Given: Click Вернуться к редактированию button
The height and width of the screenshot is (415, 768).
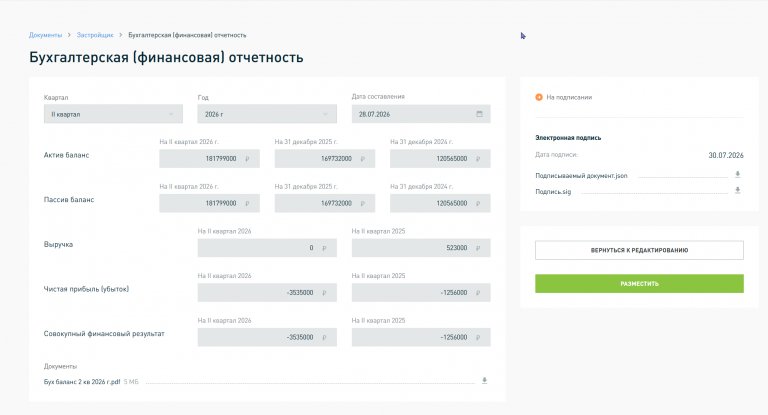Looking at the screenshot, I should click(639, 250).
